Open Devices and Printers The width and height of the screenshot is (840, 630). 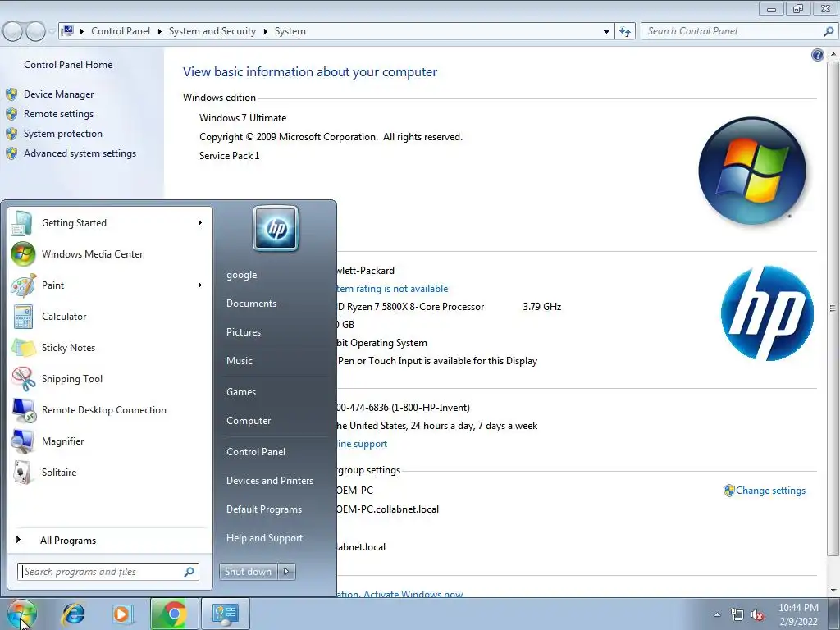click(269, 481)
